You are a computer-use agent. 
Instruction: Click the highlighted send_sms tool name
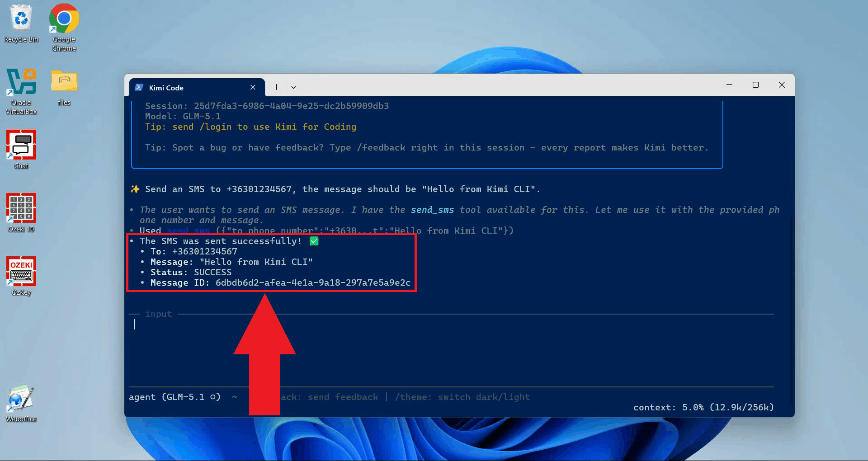point(432,210)
